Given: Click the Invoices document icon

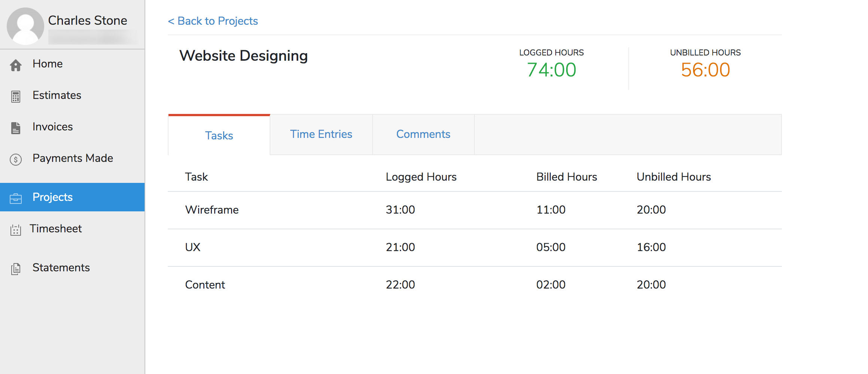Looking at the screenshot, I should point(16,128).
